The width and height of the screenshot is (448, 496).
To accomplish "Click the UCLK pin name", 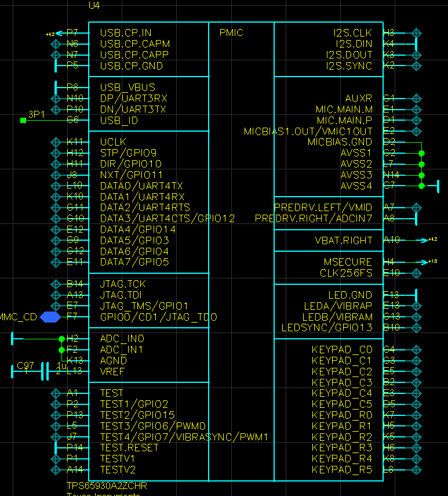I will point(113,142).
